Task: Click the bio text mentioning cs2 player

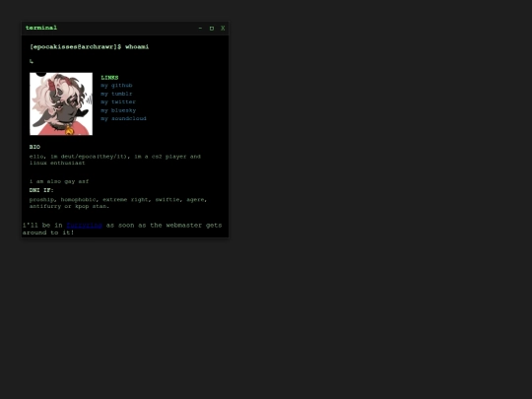Action: coord(115,160)
